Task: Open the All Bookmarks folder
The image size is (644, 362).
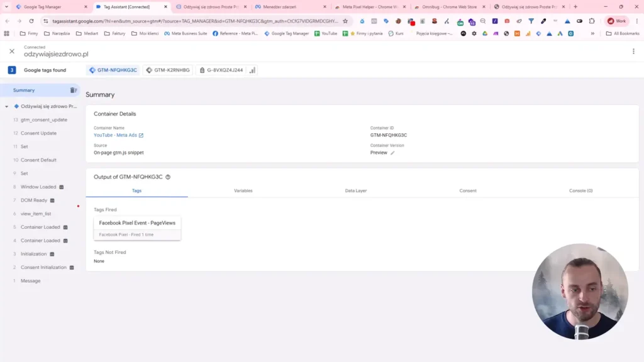Action: click(623, 33)
